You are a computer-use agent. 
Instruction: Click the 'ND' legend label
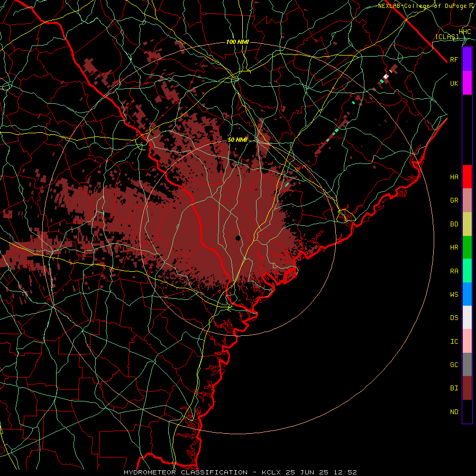pos(454,412)
